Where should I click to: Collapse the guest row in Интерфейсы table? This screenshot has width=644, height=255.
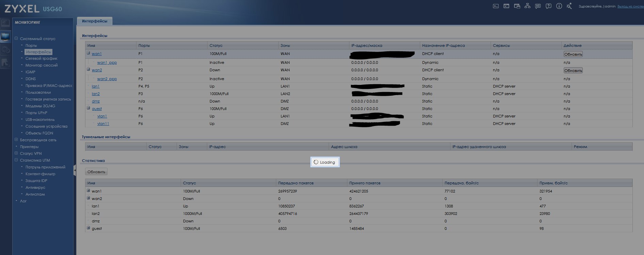[x=88, y=108]
